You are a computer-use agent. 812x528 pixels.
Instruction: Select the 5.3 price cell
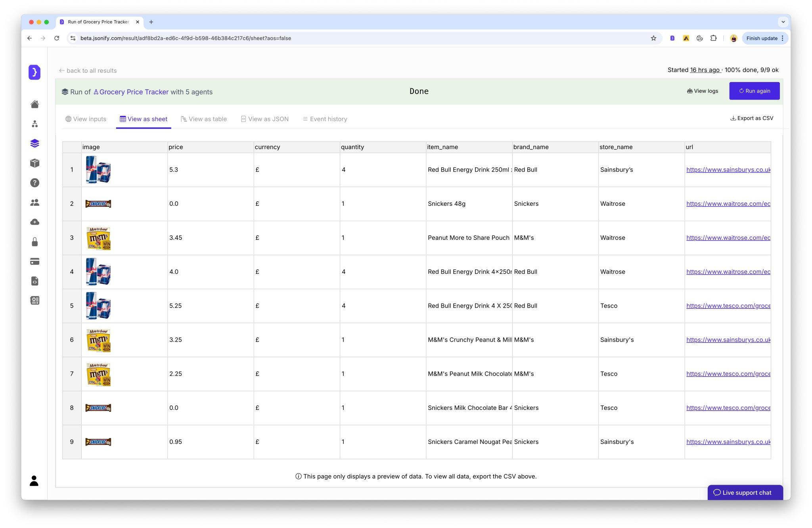(211, 170)
